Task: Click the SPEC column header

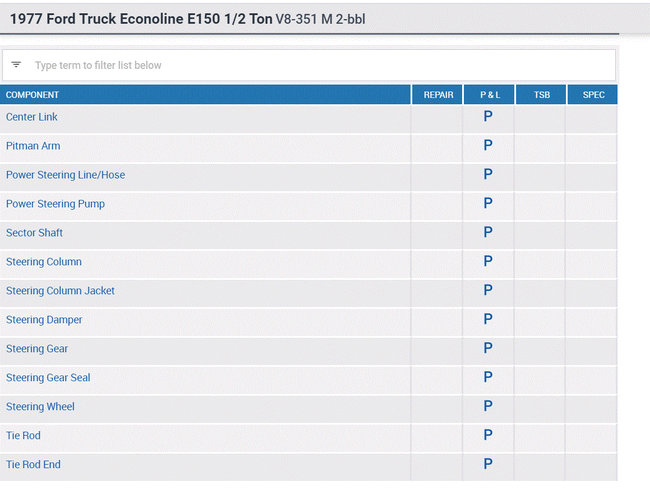Action: pos(593,95)
